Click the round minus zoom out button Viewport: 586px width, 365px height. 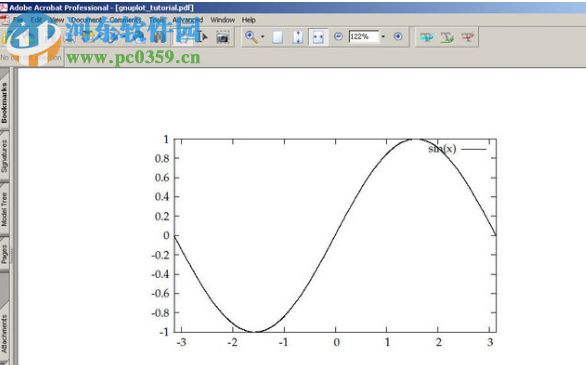coord(338,36)
